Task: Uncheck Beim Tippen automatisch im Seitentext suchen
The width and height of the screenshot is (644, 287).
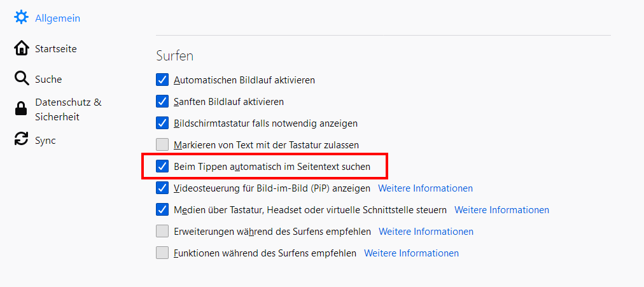Action: (x=162, y=167)
